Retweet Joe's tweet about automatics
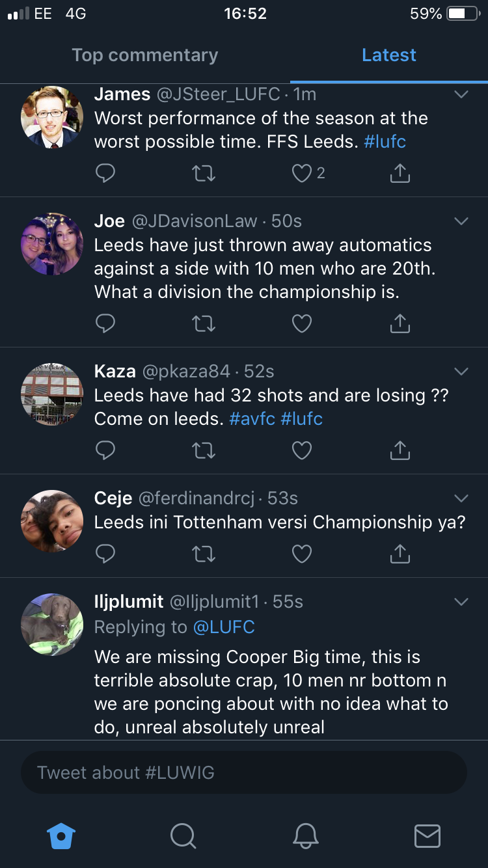The height and width of the screenshot is (868, 488). pos(204,323)
